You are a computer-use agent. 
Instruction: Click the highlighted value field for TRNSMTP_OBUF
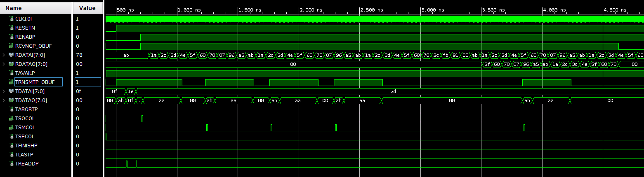87,82
